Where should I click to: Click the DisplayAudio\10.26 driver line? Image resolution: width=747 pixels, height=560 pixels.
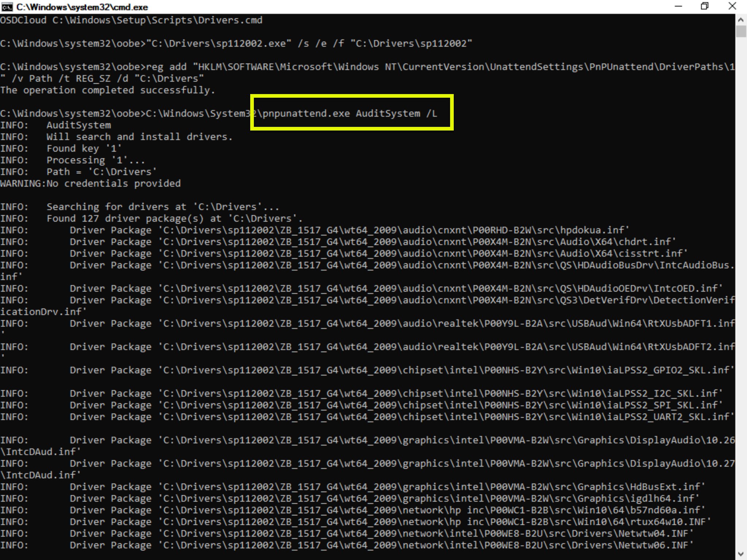point(367,446)
